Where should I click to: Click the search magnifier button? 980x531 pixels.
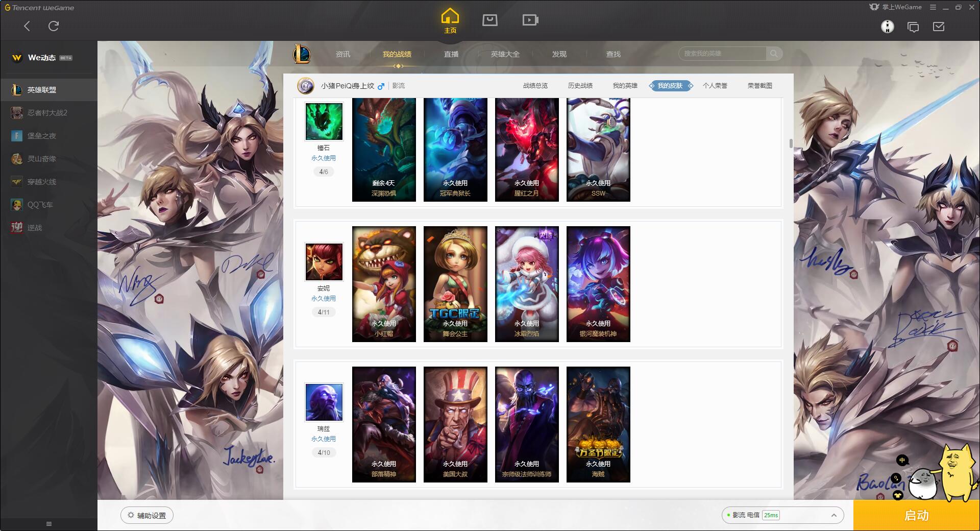point(774,54)
